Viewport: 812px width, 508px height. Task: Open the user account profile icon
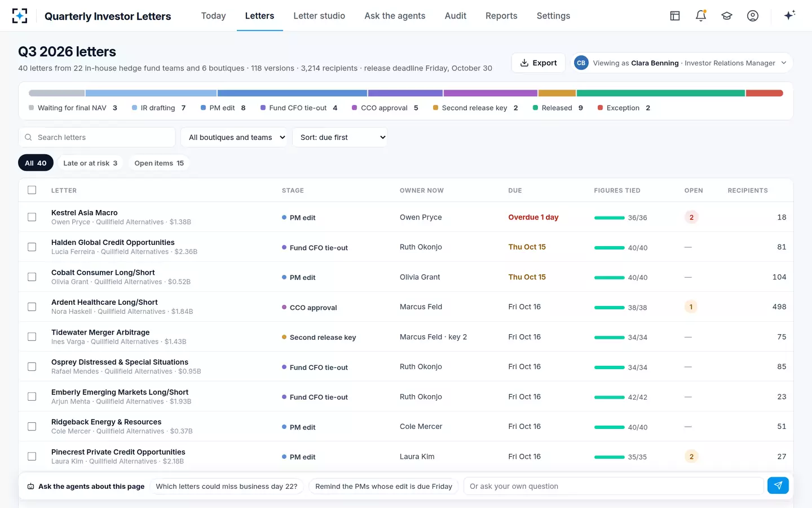pos(753,16)
